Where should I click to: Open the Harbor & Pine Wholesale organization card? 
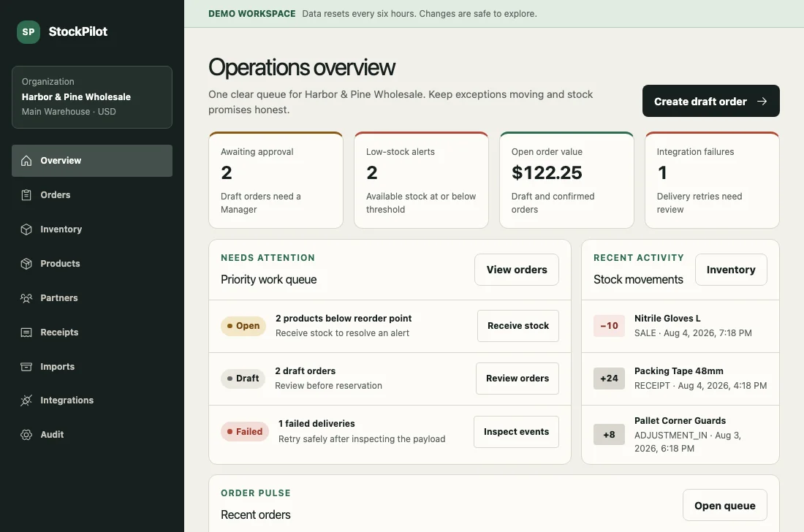[x=92, y=97]
